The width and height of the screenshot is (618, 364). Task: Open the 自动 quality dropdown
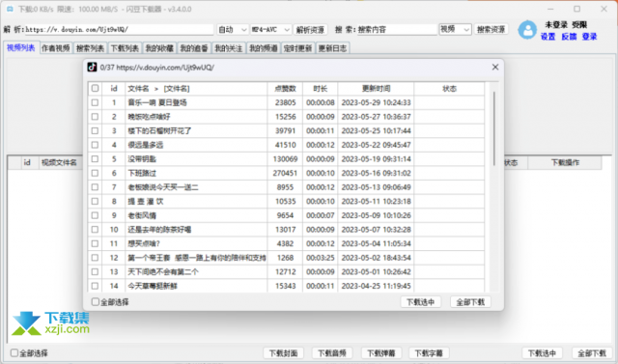click(232, 30)
